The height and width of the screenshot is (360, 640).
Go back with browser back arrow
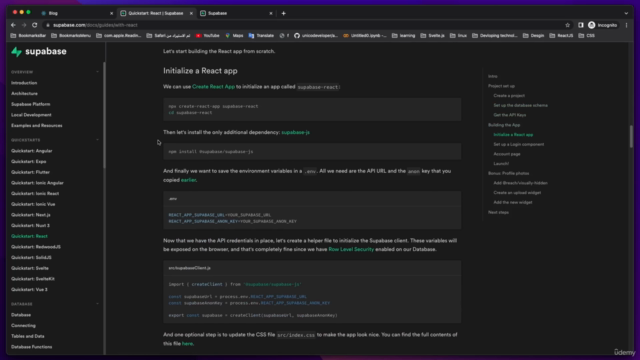13,25
